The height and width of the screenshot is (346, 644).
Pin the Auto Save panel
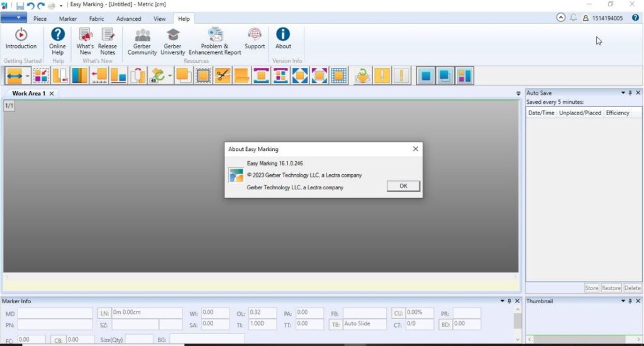630,93
